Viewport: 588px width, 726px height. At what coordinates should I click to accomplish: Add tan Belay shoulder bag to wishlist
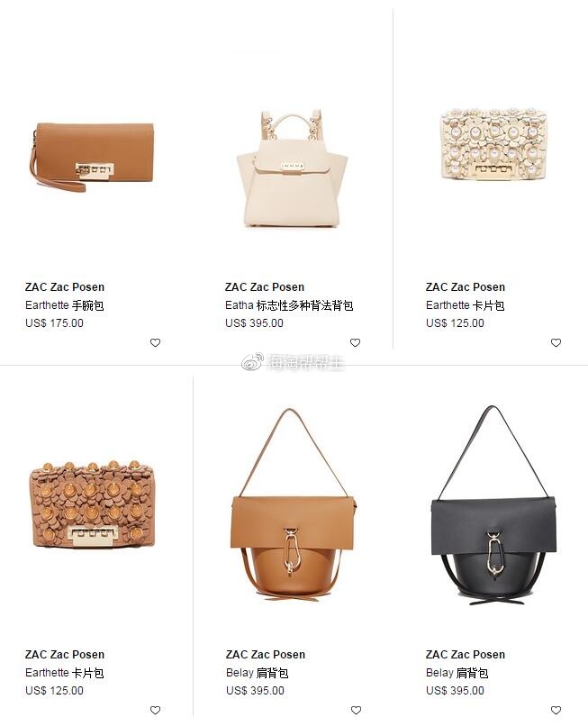point(356,710)
